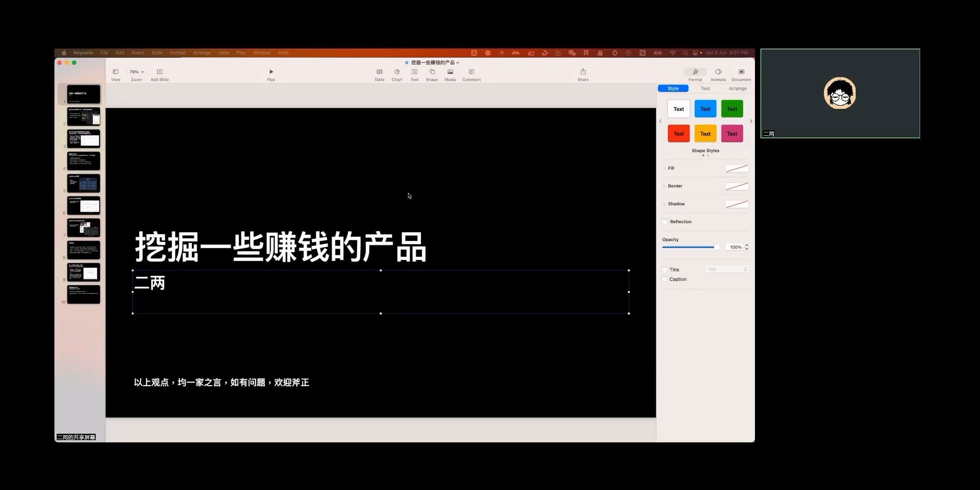The image size is (980, 490).
Task: Expand the Fill section
Action: tap(665, 168)
